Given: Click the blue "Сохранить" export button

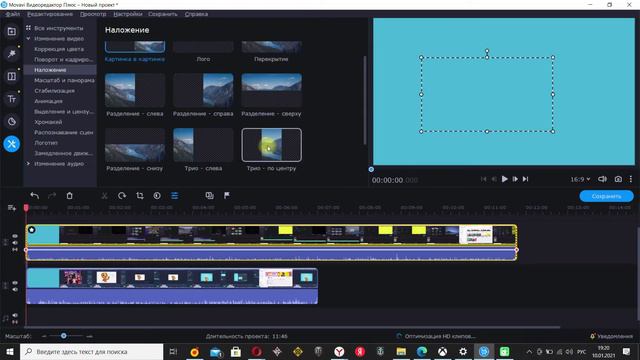Looking at the screenshot, I should click(x=607, y=196).
